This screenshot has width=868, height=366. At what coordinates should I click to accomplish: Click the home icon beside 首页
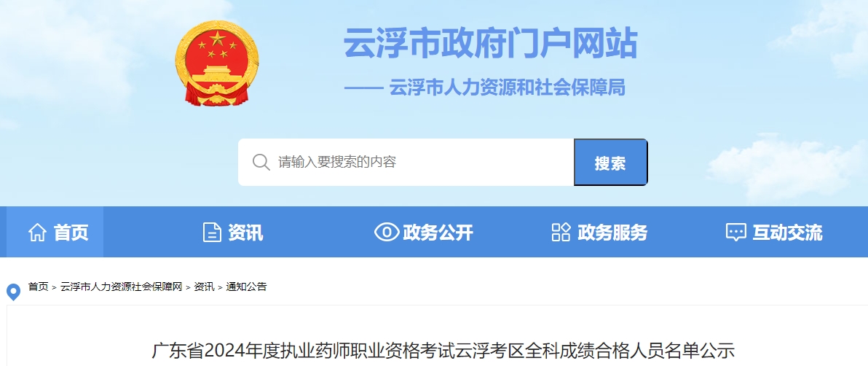pos(37,233)
